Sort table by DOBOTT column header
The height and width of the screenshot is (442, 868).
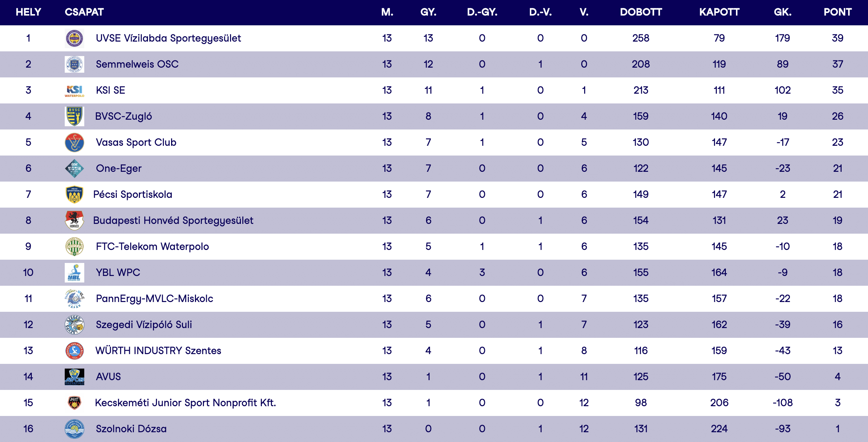click(641, 12)
